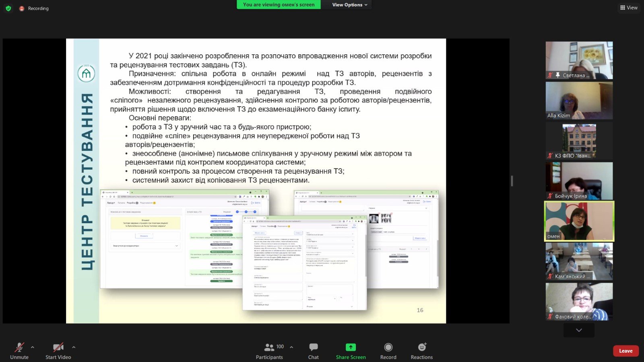Expand video options arrow beside Start Video
This screenshot has width=644, height=362.
pyautogui.click(x=74, y=347)
